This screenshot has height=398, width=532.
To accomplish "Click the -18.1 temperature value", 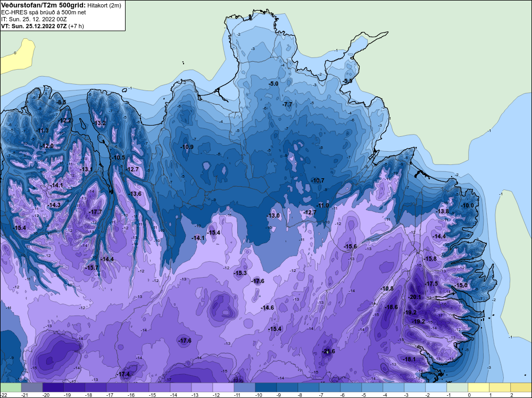I will click(409, 359).
